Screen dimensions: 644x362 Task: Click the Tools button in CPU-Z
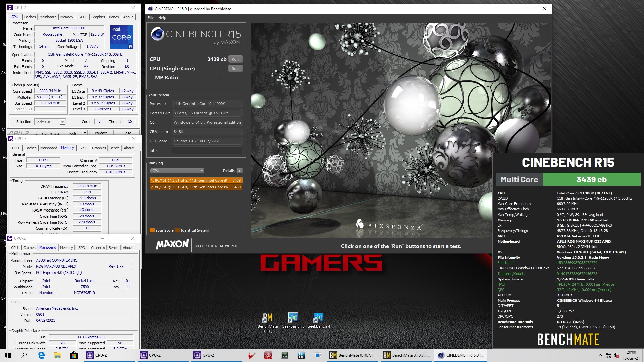(x=72, y=133)
